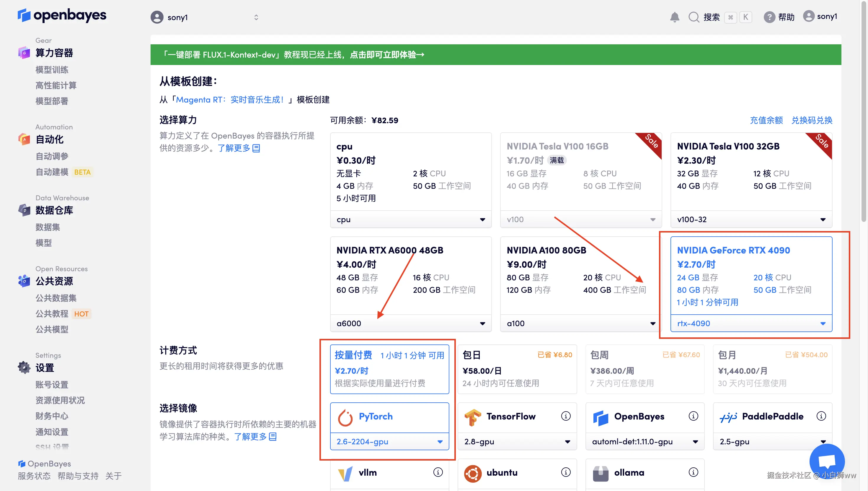The width and height of the screenshot is (868, 491).
Task: Open 模型训练 in sidebar
Action: 52,70
